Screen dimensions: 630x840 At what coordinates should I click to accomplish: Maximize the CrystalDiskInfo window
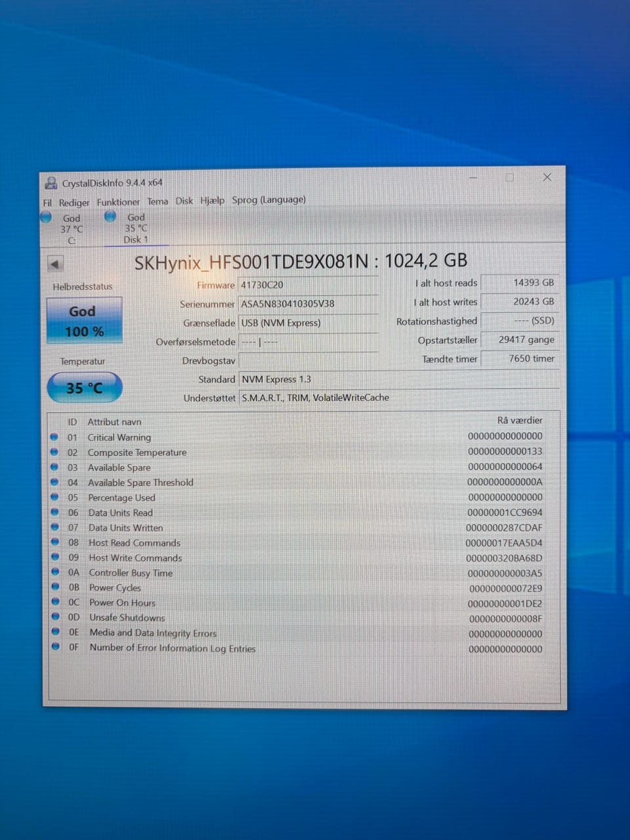[x=510, y=178]
